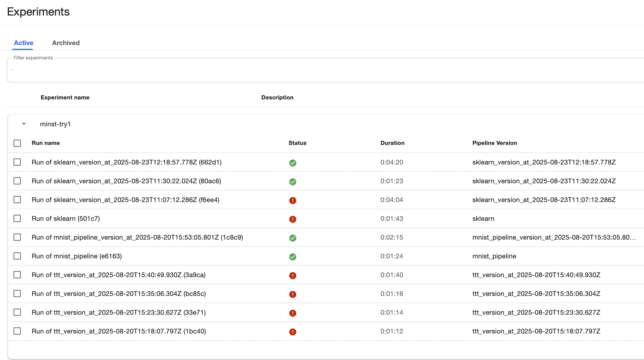Click failed status icon for ttt run 1bc40
644x360 pixels.
292,331
